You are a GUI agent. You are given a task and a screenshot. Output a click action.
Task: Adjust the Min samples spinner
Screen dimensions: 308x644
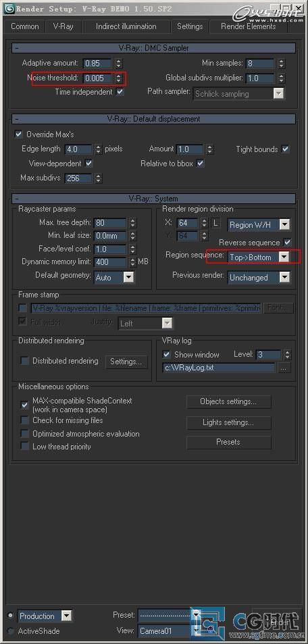281,64
